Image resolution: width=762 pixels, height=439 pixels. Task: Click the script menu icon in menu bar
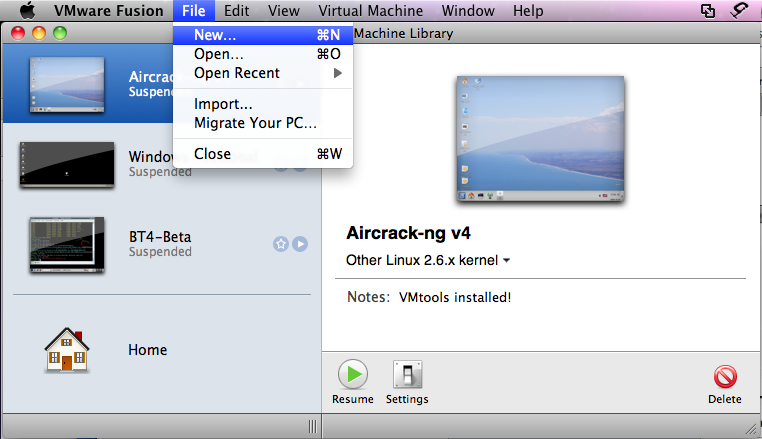(739, 10)
